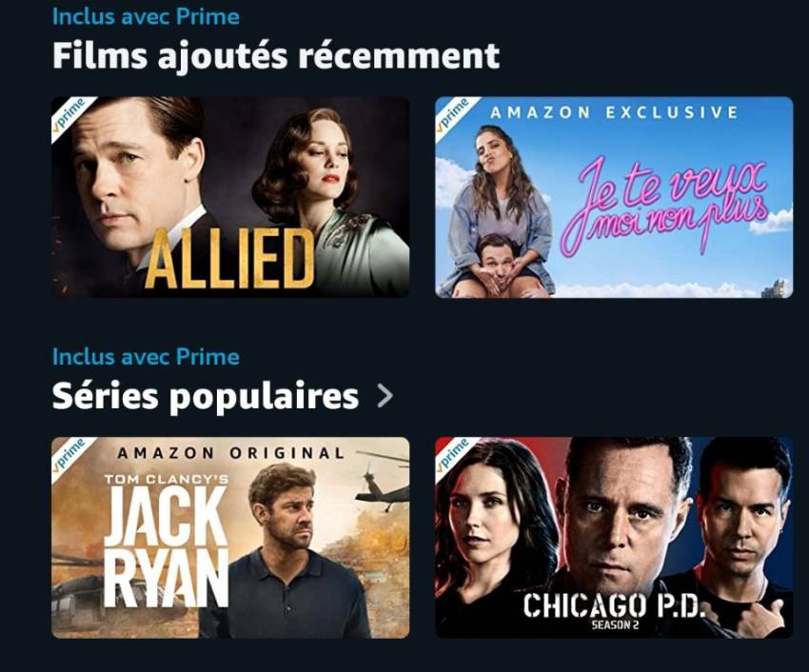Open the Séries populaires section heading
This screenshot has height=672, width=809.
point(206,396)
